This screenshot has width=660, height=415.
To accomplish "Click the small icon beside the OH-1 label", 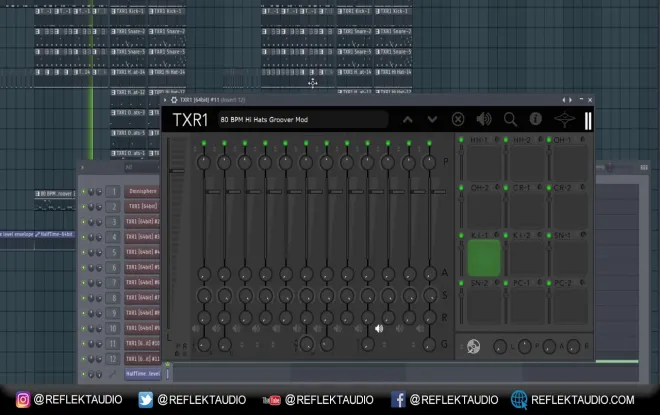I will [583, 139].
